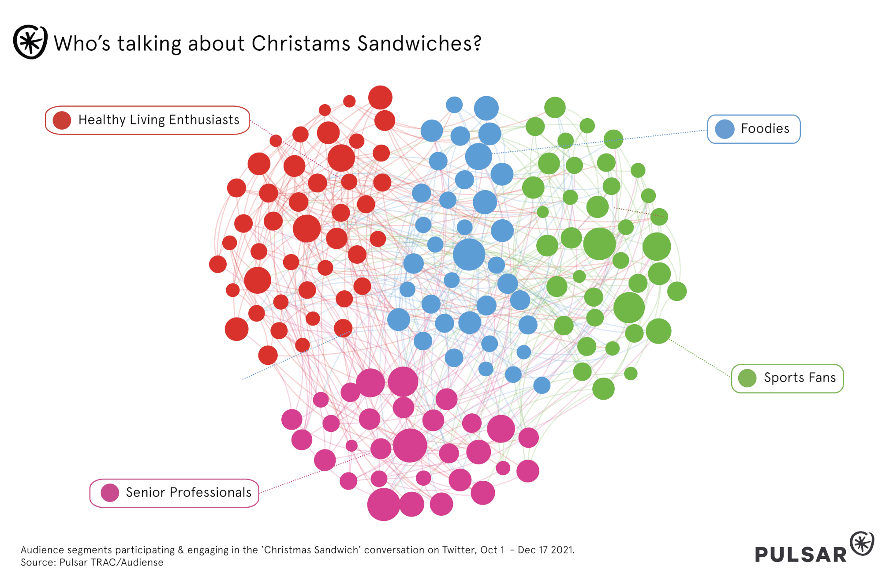Image resolution: width=882 pixels, height=588 pixels.
Task: Select the Sports Fans label text
Action: (800, 378)
